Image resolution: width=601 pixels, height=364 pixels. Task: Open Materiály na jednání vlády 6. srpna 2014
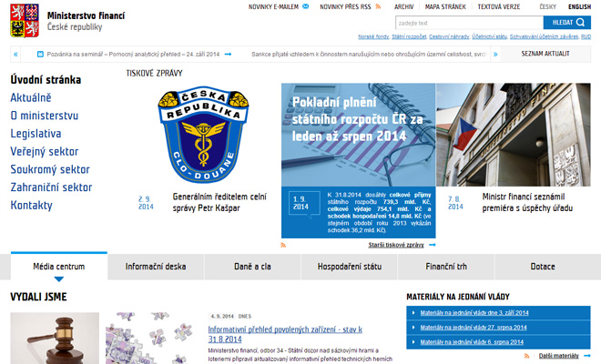coord(472,342)
